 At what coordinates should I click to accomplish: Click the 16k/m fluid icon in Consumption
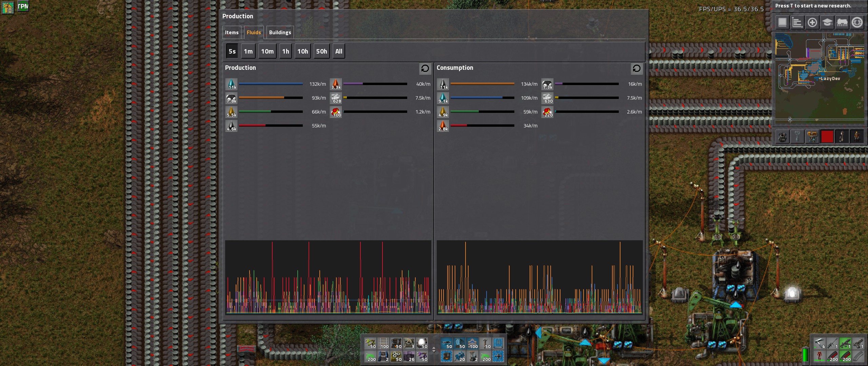[x=548, y=84]
